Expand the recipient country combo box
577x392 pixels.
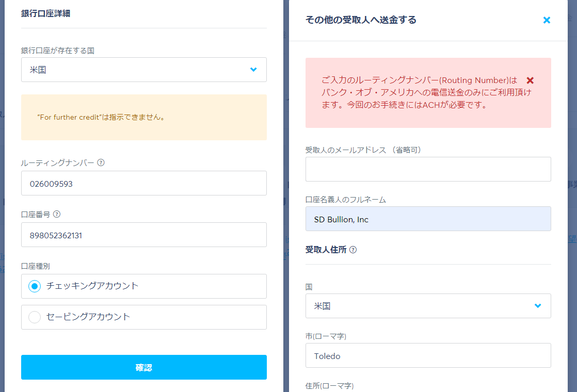tap(428, 306)
